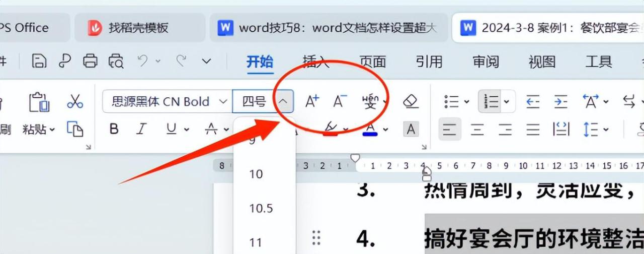The image size is (644, 254).
Task: Open clipboard group dialog launcher arrow
Action: (x=88, y=147)
